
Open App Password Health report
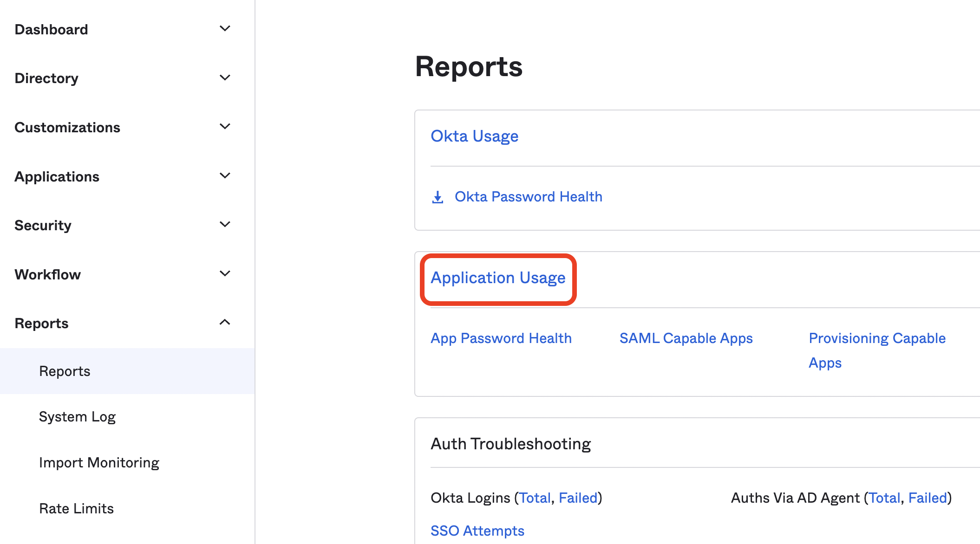click(x=501, y=338)
